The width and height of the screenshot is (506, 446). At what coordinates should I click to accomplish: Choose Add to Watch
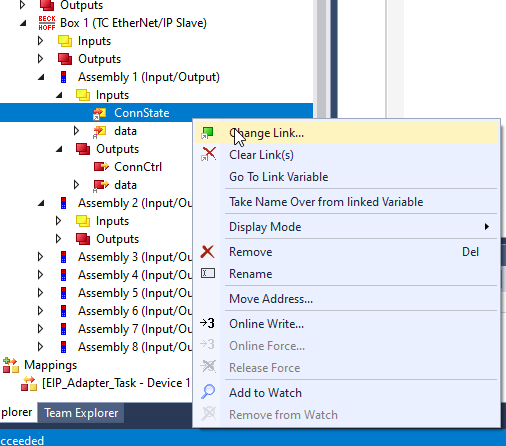[x=346, y=393]
